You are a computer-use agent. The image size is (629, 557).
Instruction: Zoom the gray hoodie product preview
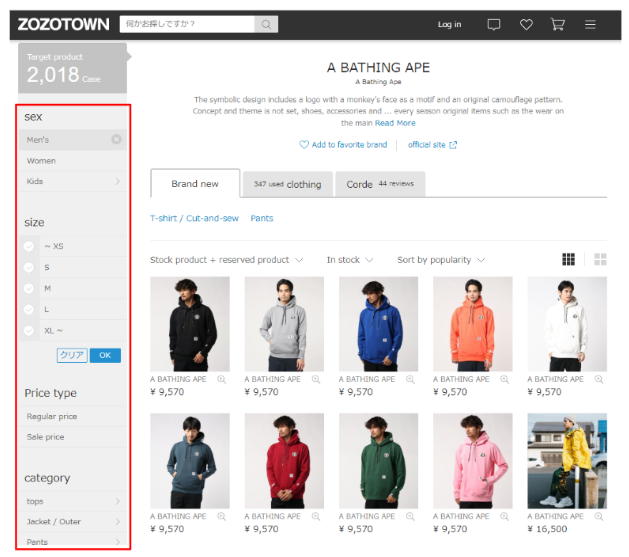[x=316, y=379]
